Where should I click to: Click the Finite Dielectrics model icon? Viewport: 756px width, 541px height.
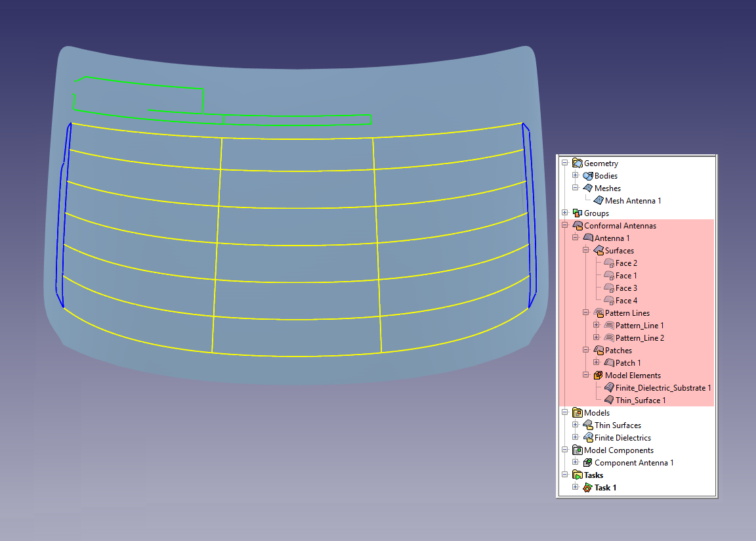tap(587, 438)
